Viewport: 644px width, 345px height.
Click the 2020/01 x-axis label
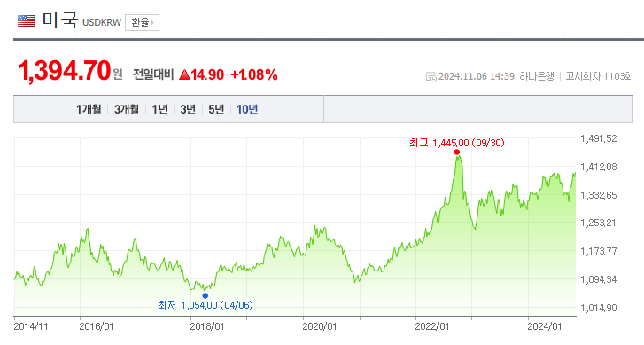(320, 326)
